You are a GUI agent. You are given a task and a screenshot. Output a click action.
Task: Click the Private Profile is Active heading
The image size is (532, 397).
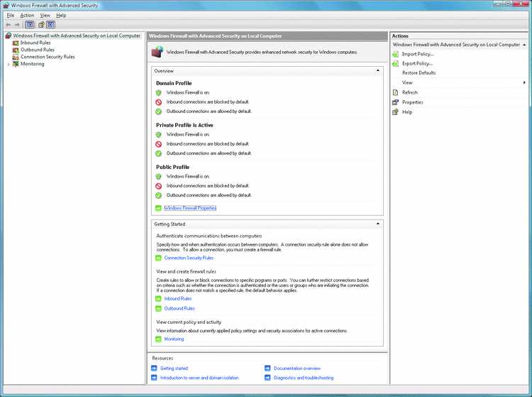point(184,125)
